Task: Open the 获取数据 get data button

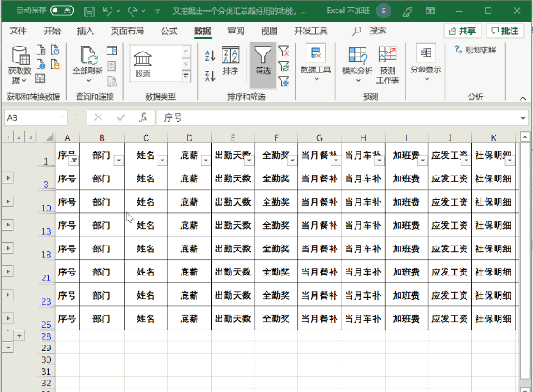Action: click(x=20, y=65)
